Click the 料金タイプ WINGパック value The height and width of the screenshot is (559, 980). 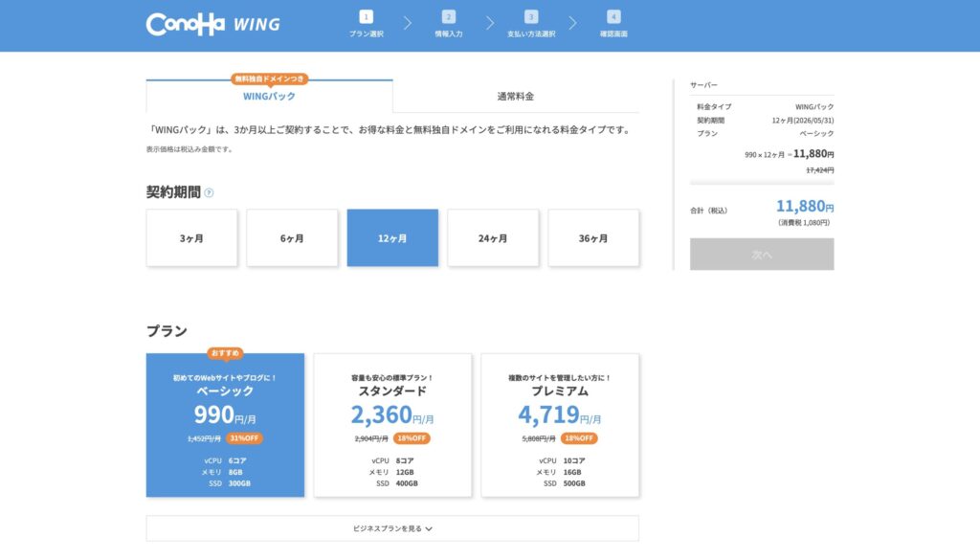tap(814, 107)
